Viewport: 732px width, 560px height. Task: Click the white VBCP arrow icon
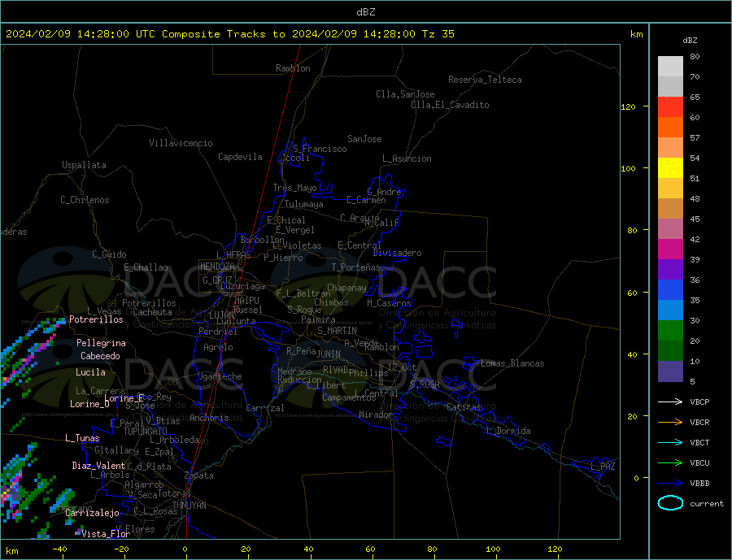[x=670, y=402]
